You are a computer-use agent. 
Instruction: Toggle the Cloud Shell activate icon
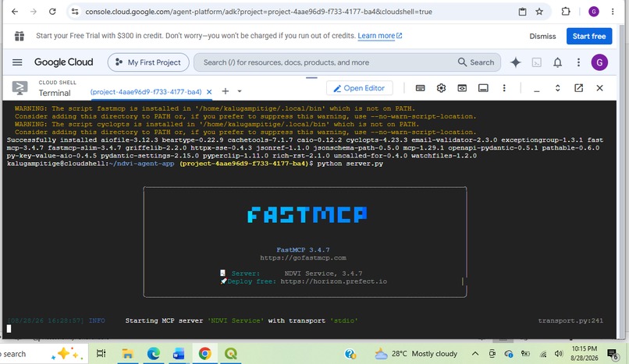pos(536,62)
